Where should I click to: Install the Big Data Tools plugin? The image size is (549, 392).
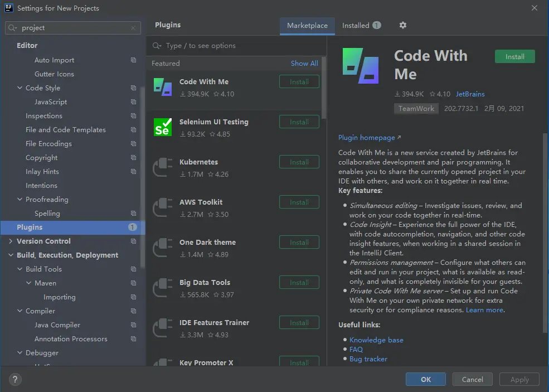(299, 282)
